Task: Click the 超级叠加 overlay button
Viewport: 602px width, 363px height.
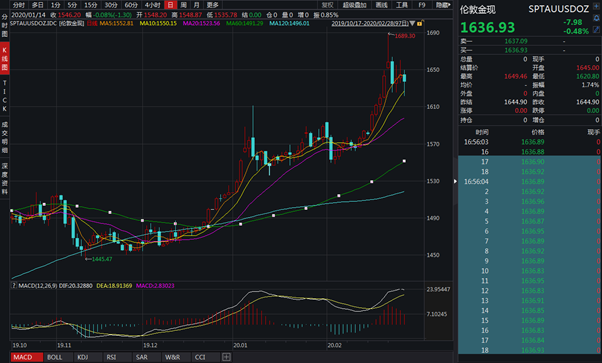Action: tap(354, 5)
